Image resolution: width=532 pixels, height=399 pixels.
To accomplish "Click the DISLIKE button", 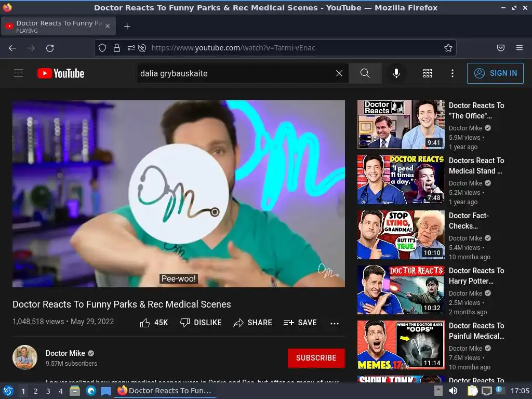I will (x=201, y=323).
